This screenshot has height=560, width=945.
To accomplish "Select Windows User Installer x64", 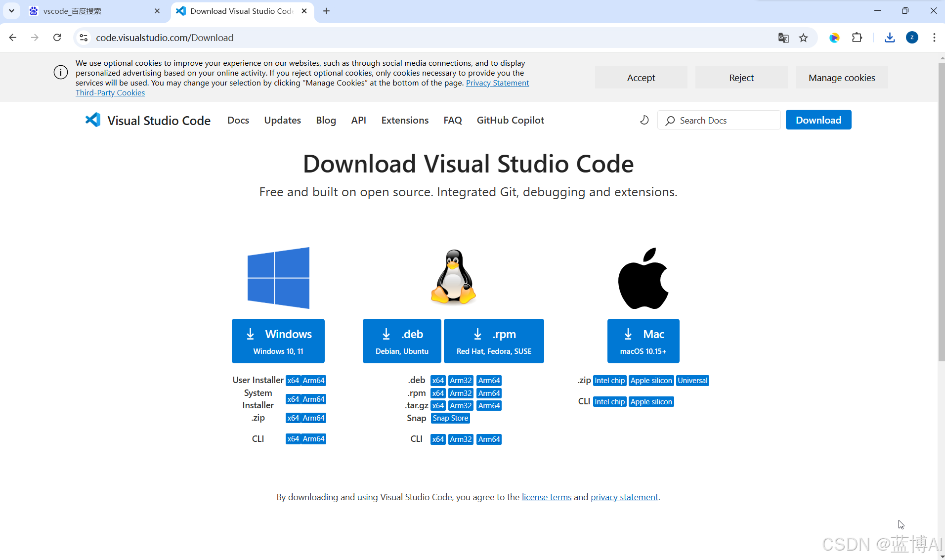I will pyautogui.click(x=293, y=381).
